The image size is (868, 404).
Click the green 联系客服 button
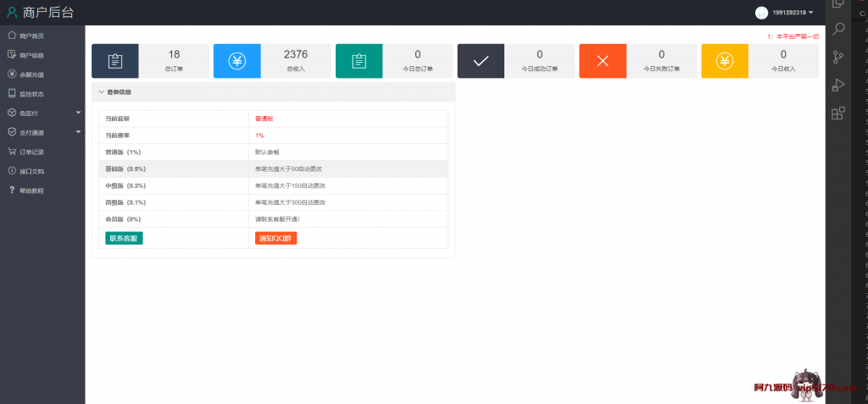click(124, 238)
